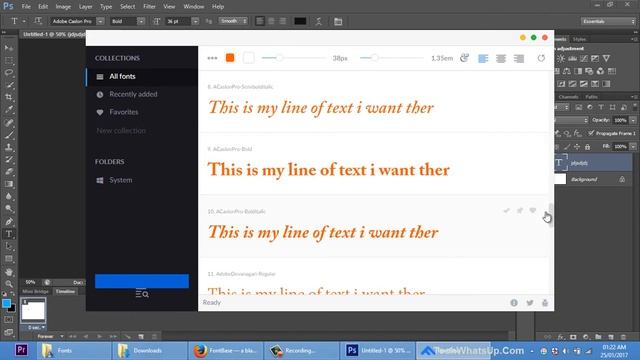Click Brightness/Contrast adjustment icon
Image resolution: width=640 pixels, height=360 pixels.
[561, 58]
